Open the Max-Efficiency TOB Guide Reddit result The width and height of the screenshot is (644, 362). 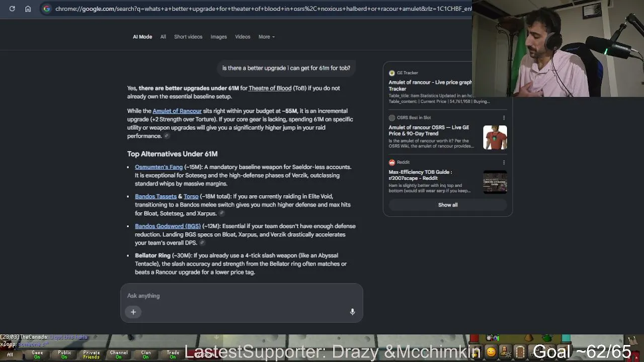click(420, 175)
